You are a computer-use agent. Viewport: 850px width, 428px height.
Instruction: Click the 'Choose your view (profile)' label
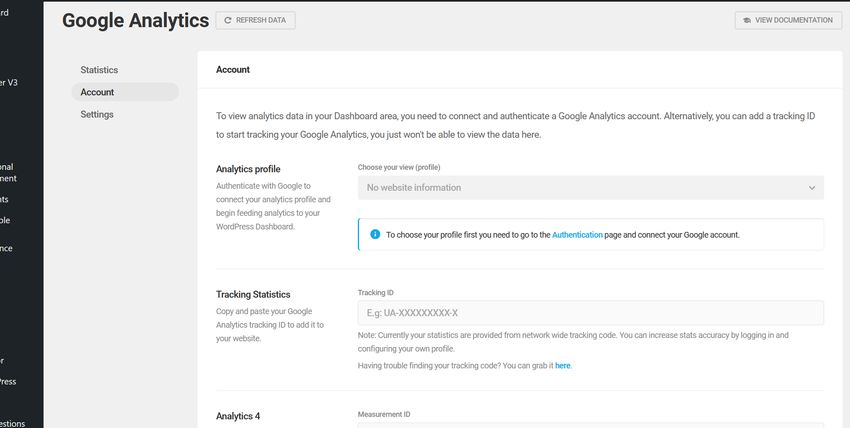pyautogui.click(x=399, y=167)
